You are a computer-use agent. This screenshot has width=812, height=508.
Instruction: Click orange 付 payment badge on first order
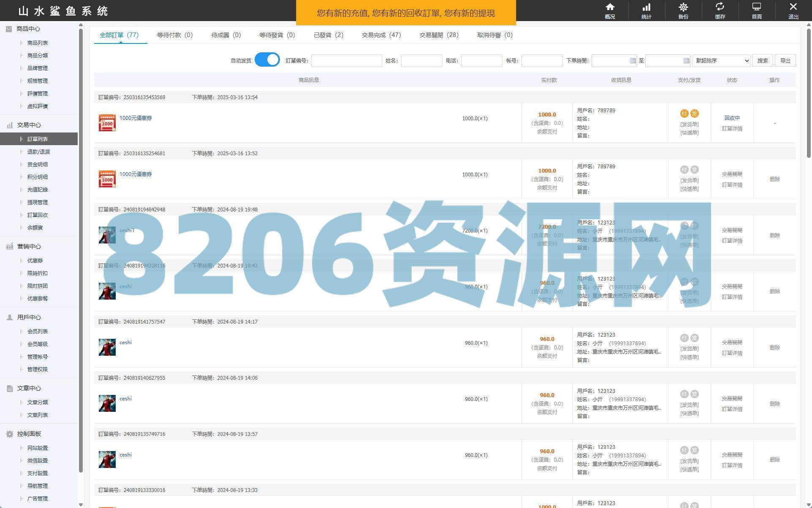(x=684, y=113)
